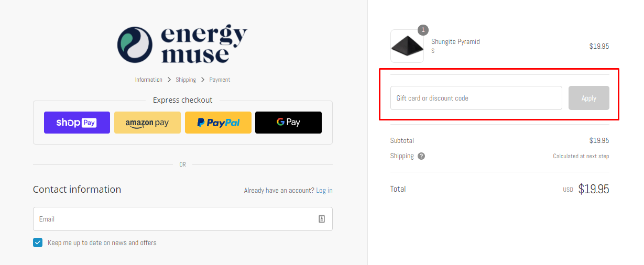Go to Information breadcrumb step
The width and height of the screenshot is (644, 265).
click(x=149, y=80)
